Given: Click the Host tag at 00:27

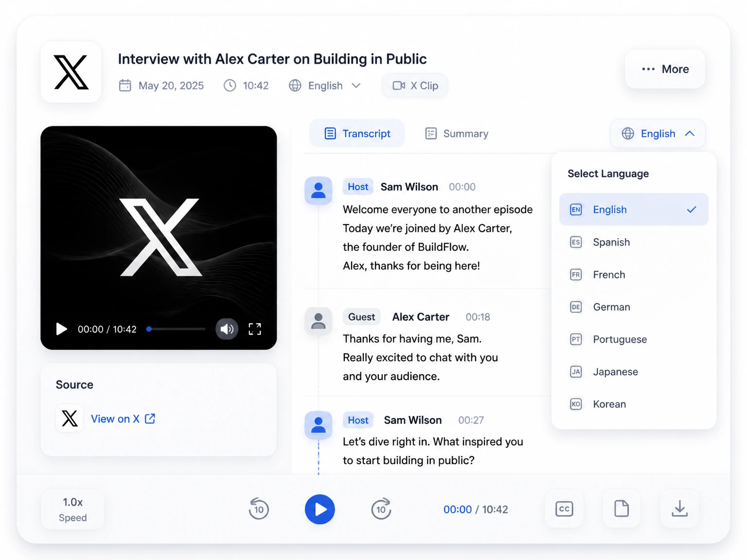Looking at the screenshot, I should tap(358, 420).
